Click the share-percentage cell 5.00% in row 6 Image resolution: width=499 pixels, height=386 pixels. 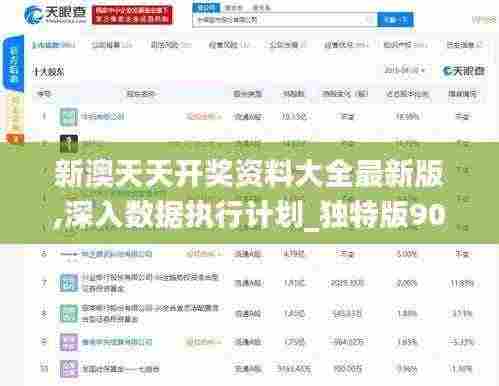(407, 254)
